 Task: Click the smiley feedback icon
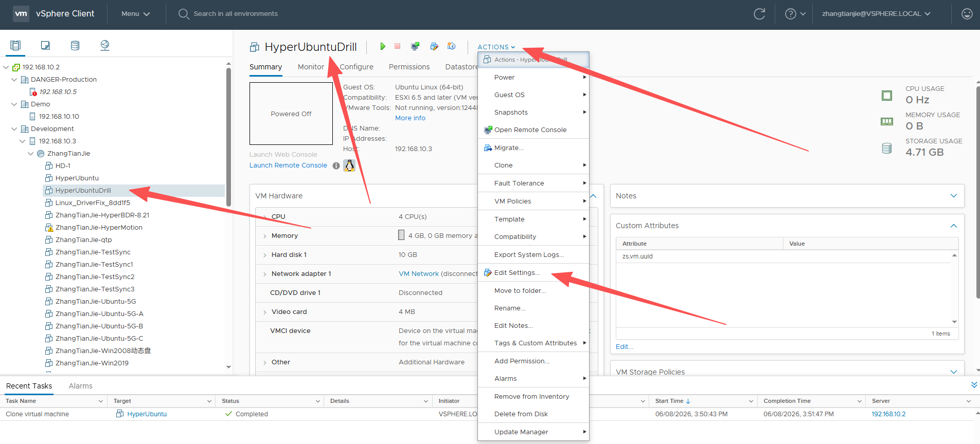pyautogui.click(x=967, y=14)
